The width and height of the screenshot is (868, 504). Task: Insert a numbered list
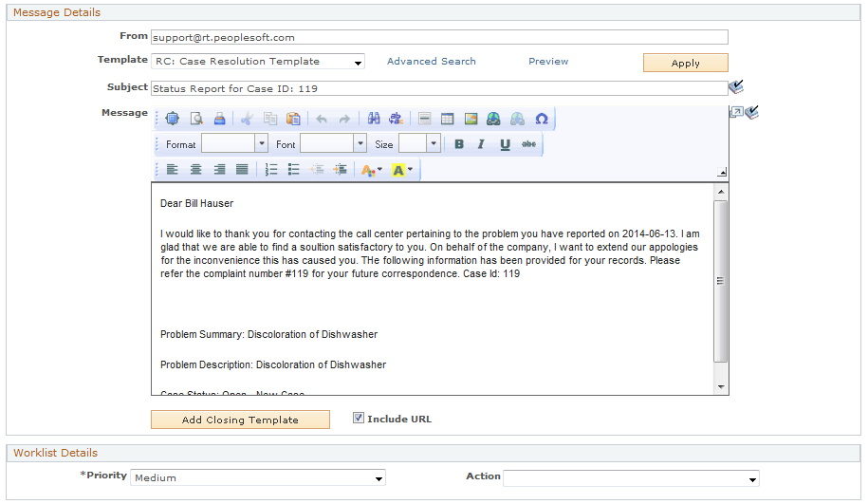coord(270,170)
